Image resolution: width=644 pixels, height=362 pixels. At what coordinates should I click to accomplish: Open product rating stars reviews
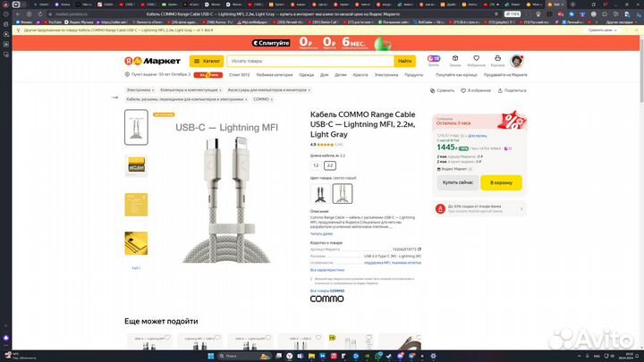point(326,145)
